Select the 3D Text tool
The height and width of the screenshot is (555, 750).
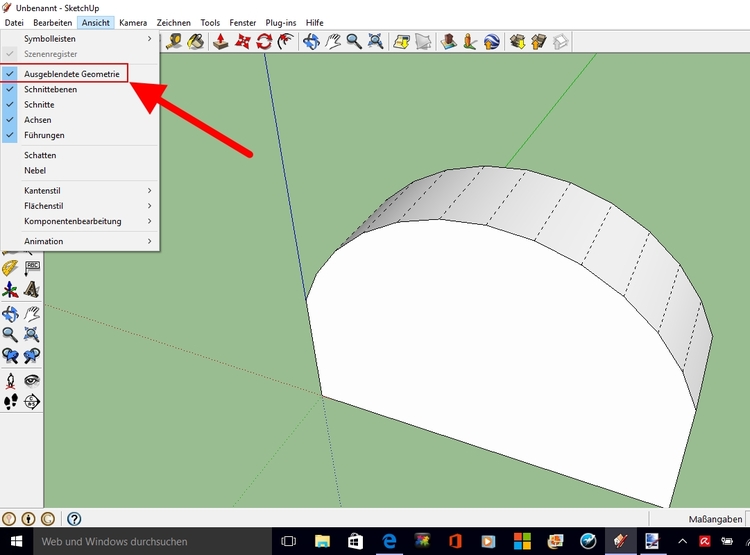point(32,289)
